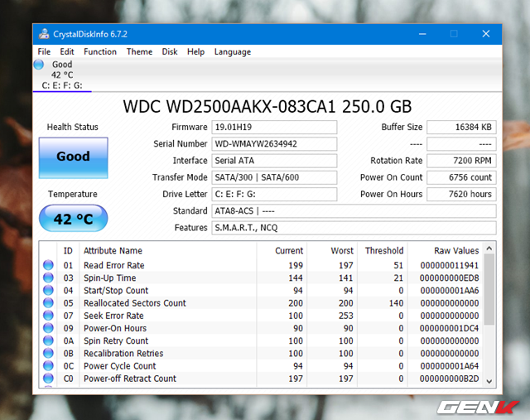Click the Rotation Rate field 7200 RPM
This screenshot has height=420, width=530.
pos(461,161)
